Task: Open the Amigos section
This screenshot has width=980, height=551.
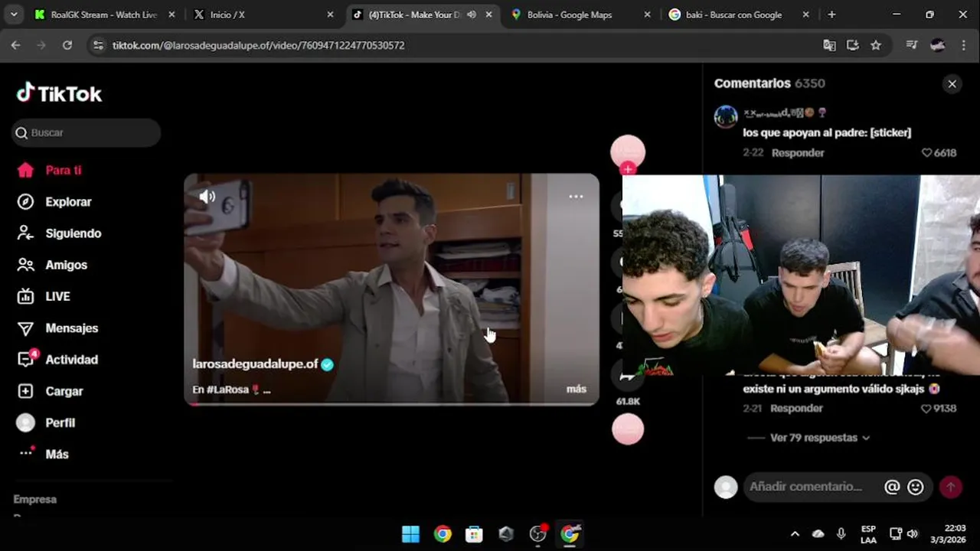Action: point(52,265)
